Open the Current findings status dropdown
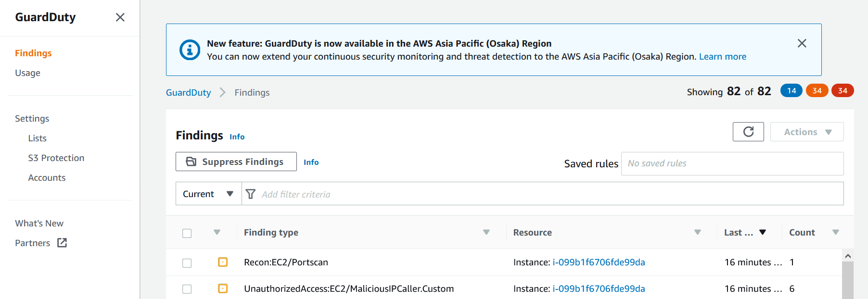Screen dimensions: 868x299 coord(208,194)
